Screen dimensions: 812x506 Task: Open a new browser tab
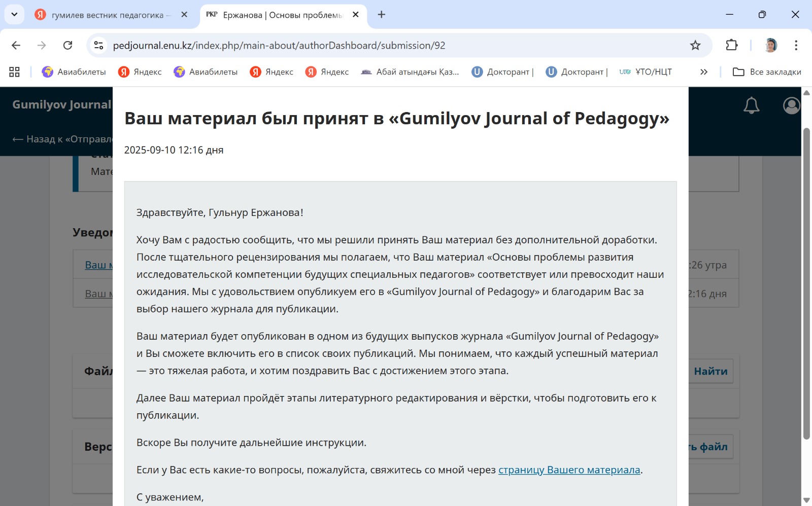(x=382, y=15)
